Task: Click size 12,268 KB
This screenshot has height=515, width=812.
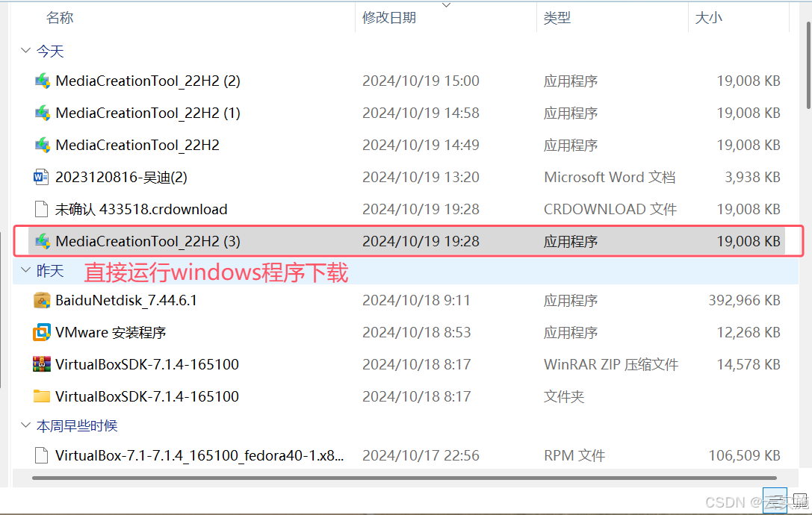Action: [749, 332]
